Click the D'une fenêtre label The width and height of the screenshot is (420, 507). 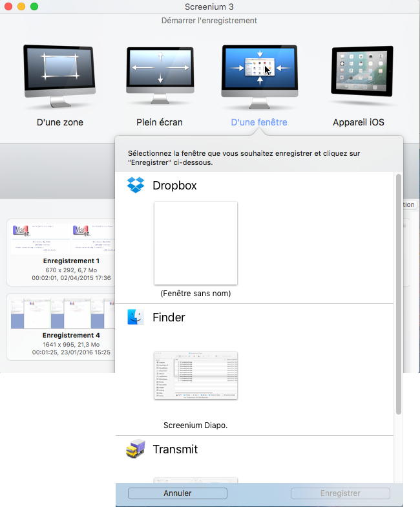coord(259,122)
